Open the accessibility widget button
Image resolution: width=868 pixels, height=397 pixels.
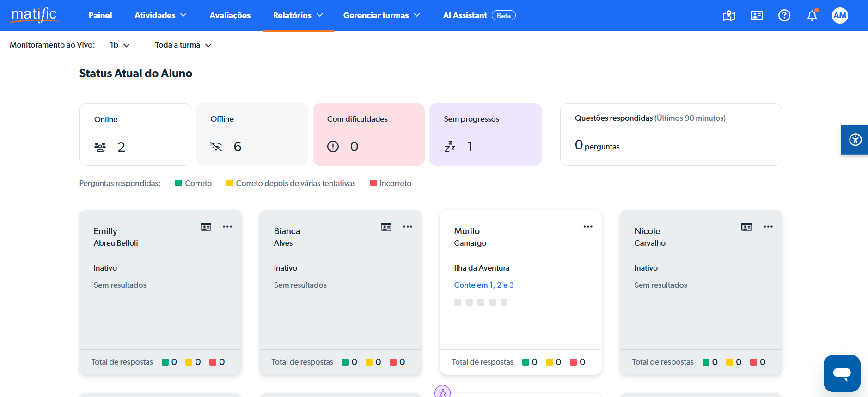click(855, 139)
